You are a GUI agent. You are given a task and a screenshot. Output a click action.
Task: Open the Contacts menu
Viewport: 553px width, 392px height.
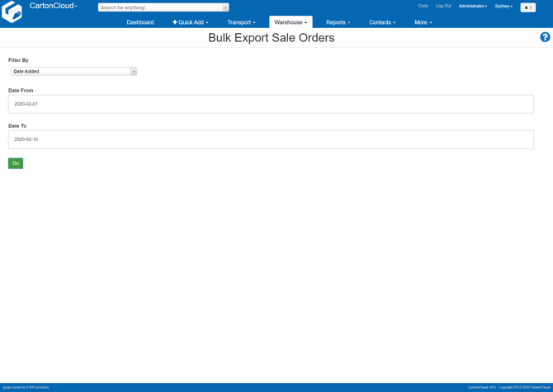click(x=382, y=22)
